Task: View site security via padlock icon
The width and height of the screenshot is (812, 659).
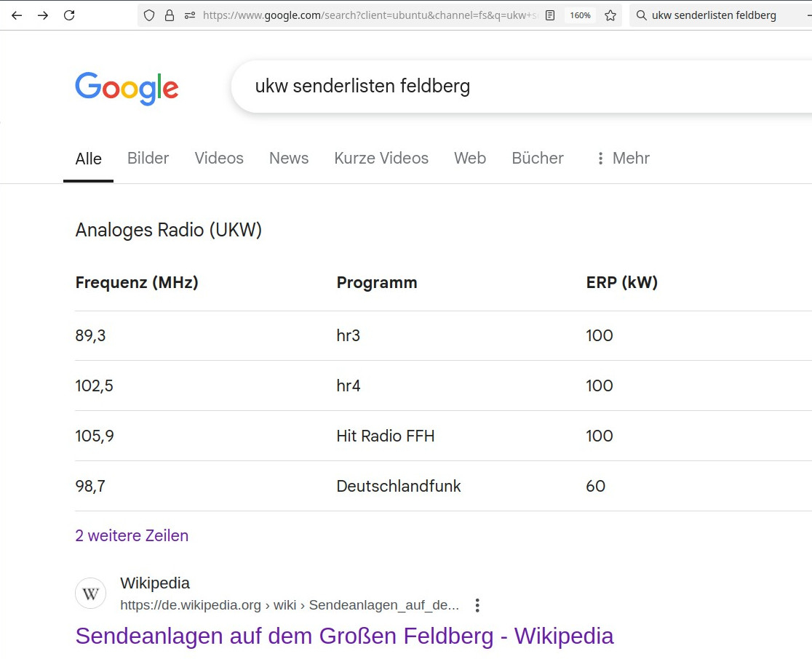Action: click(x=170, y=15)
